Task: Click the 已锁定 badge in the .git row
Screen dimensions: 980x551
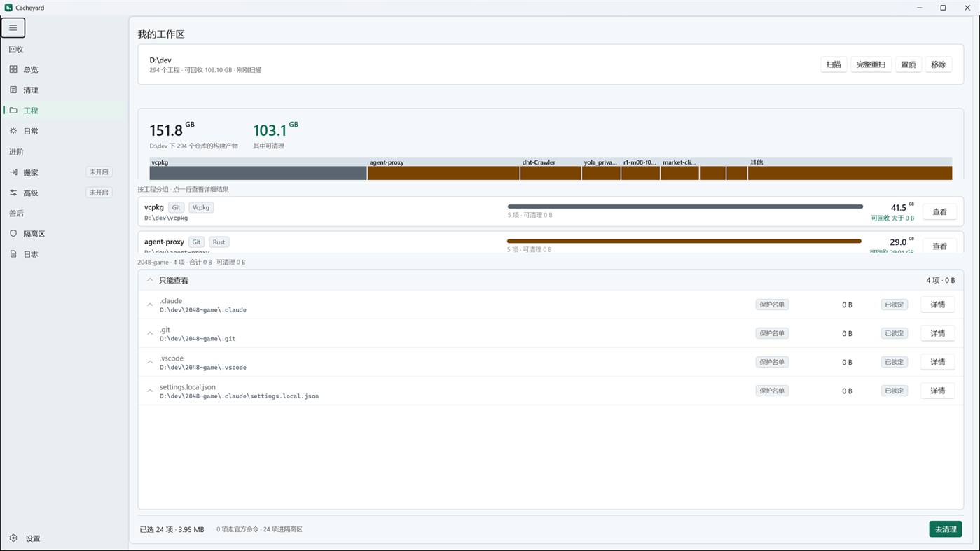Action: click(x=895, y=333)
